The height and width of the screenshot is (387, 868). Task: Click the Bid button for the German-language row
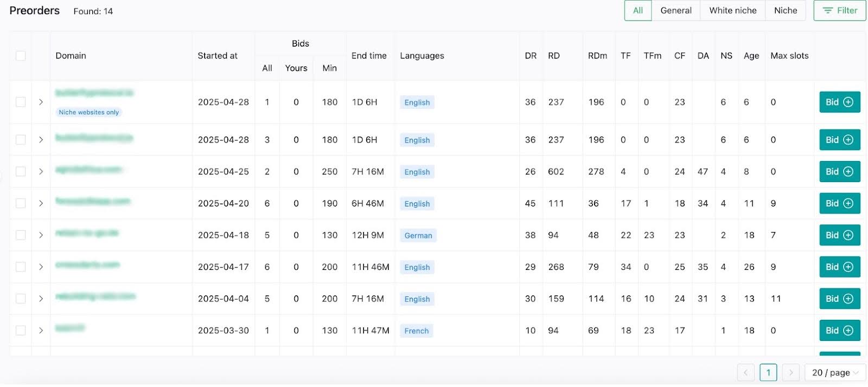point(839,235)
